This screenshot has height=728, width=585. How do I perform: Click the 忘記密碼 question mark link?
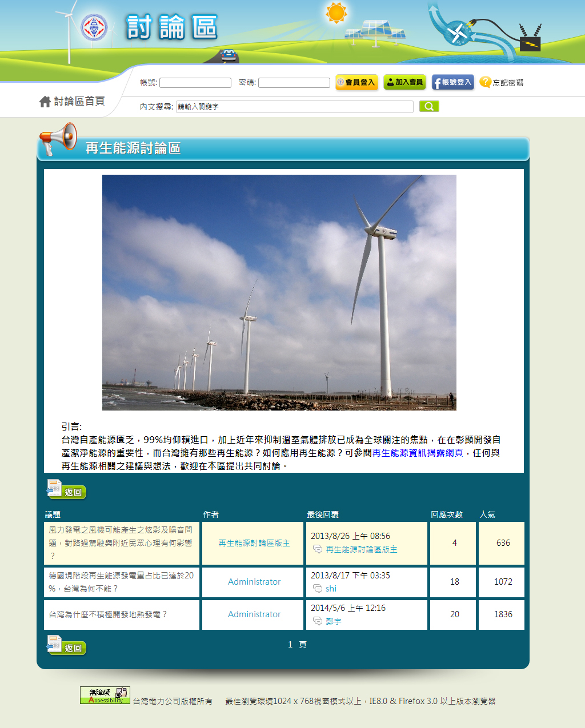click(x=502, y=83)
